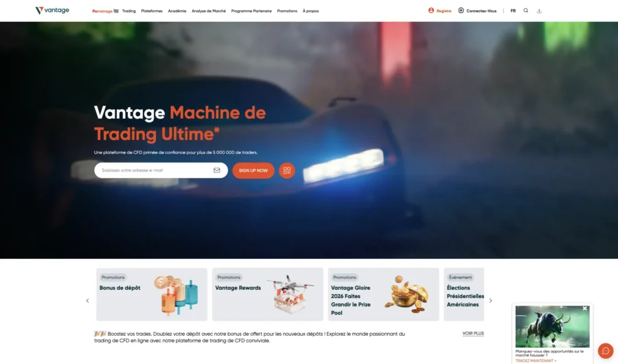Click the Registre account link
Viewport: 618px width, 364px height.
(440, 11)
